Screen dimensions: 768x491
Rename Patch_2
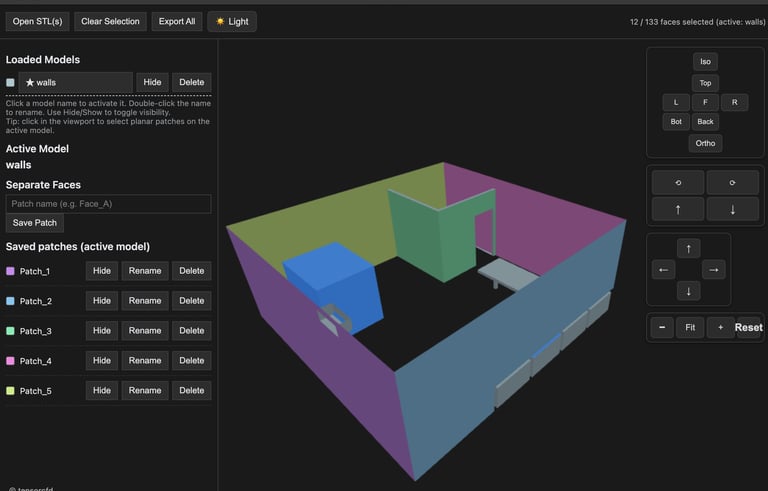[x=145, y=301]
